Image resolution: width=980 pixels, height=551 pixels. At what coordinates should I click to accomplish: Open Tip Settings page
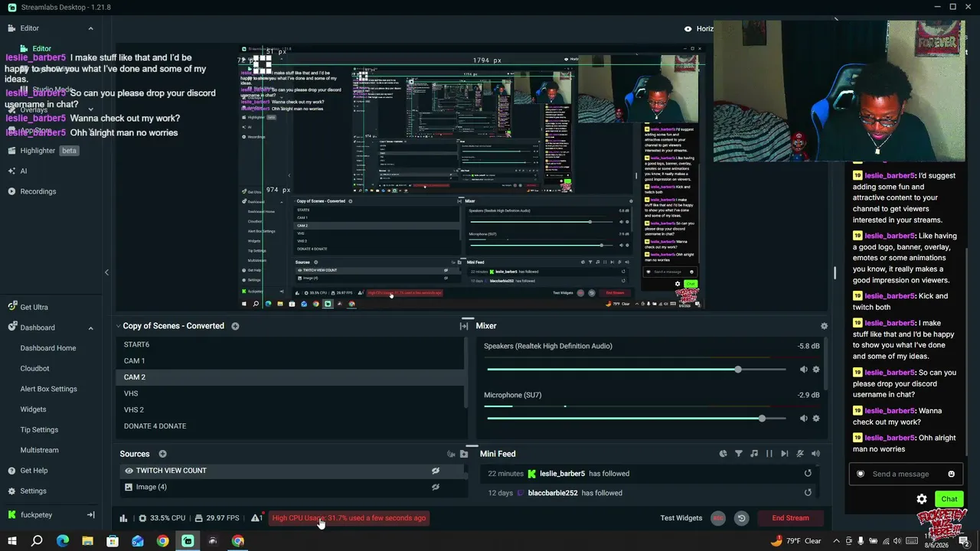pyautogui.click(x=40, y=430)
